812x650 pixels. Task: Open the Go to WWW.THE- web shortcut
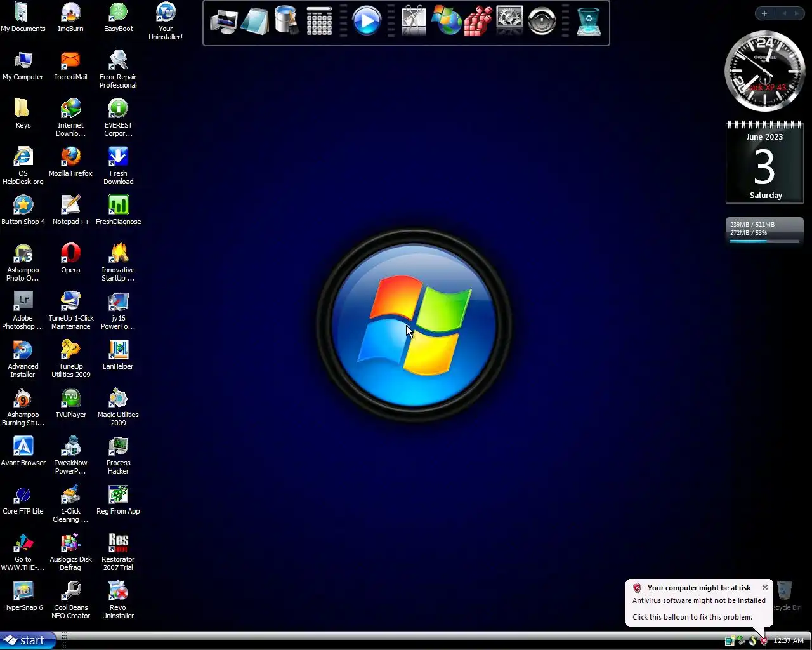pos(23,552)
